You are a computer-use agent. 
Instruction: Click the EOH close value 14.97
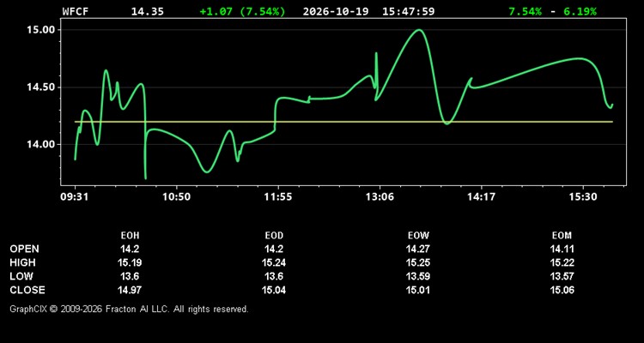click(131, 290)
